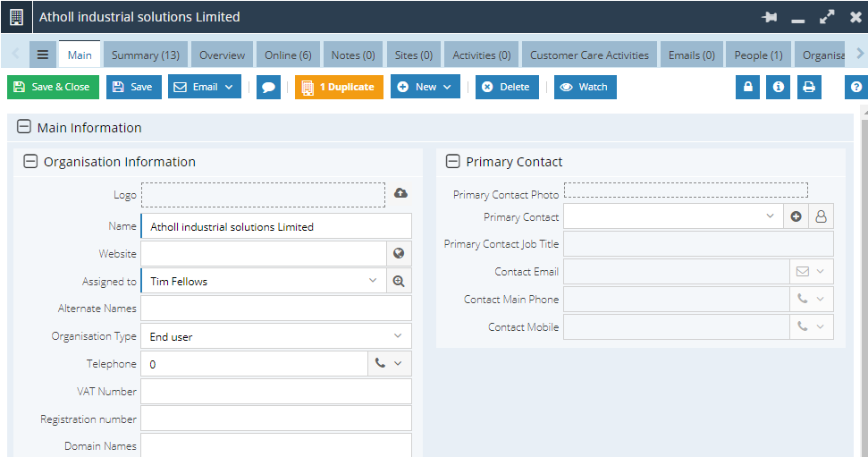Click the lock icon in toolbar

click(x=747, y=88)
